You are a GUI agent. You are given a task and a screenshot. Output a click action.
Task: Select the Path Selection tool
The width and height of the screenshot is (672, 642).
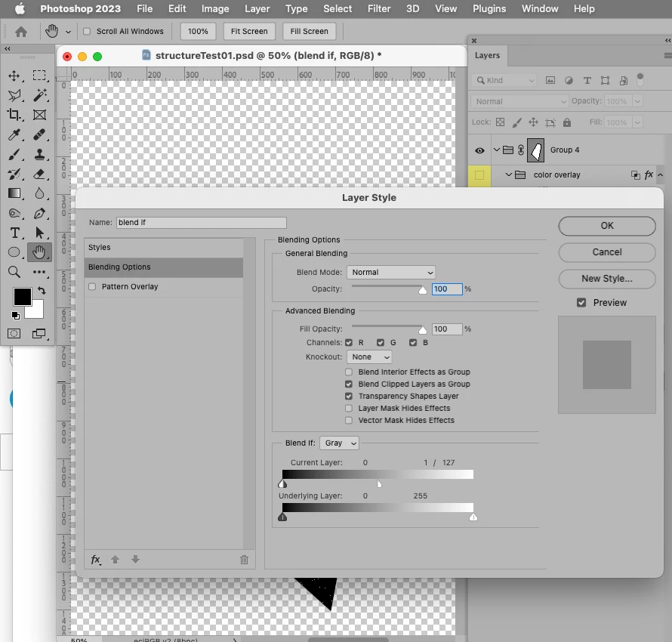pyautogui.click(x=39, y=233)
